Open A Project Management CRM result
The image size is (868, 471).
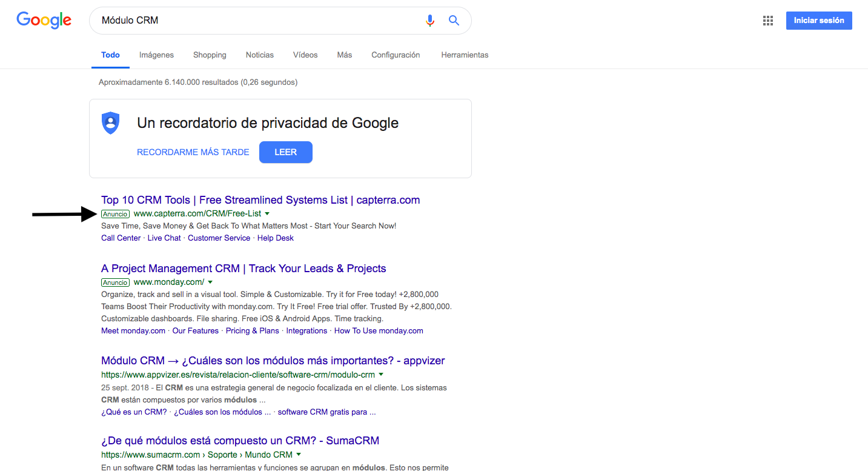tap(244, 269)
